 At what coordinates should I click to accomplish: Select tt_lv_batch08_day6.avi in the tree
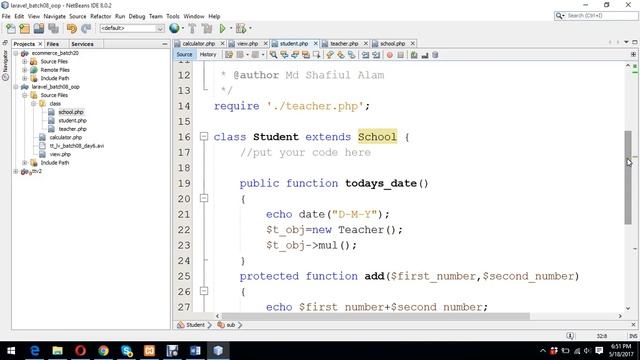tap(77, 146)
